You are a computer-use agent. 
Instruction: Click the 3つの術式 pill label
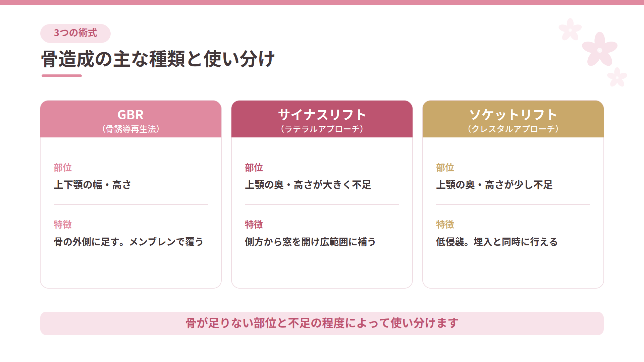(x=75, y=33)
